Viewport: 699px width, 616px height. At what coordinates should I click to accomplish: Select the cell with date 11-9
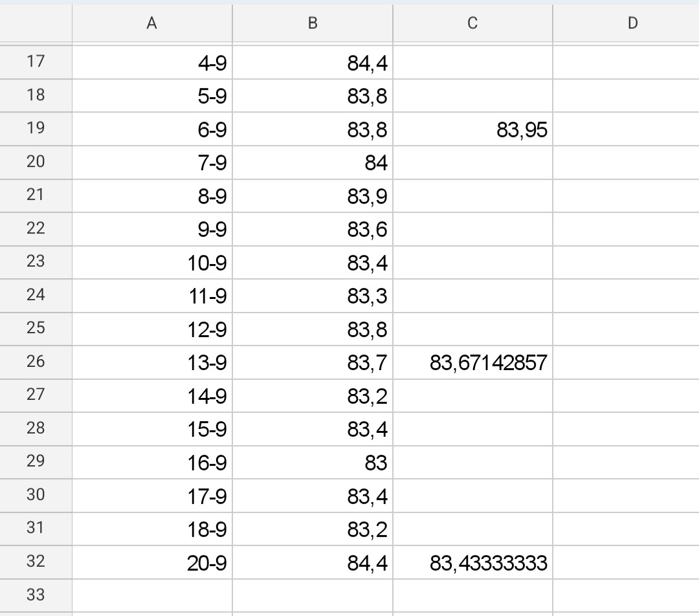coord(151,296)
